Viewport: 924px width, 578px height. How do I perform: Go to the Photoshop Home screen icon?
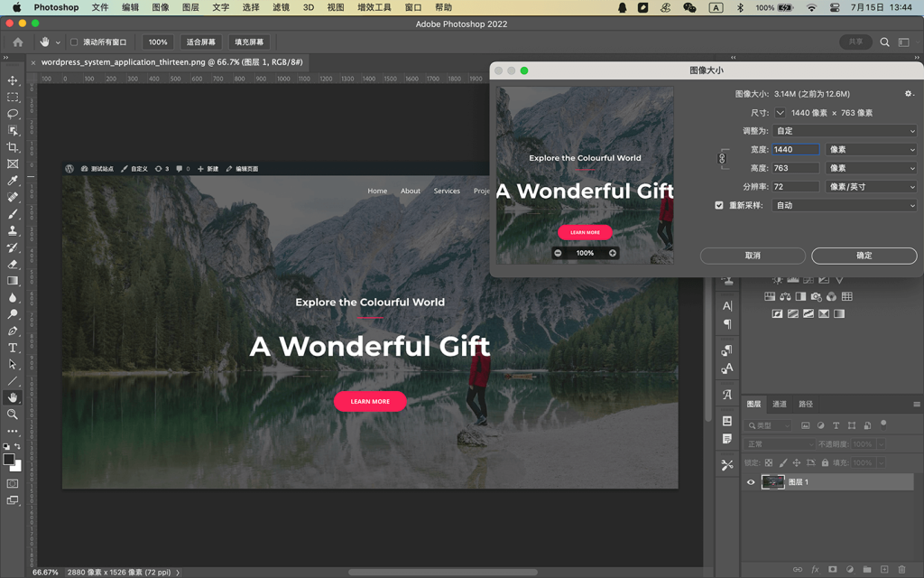tap(18, 42)
